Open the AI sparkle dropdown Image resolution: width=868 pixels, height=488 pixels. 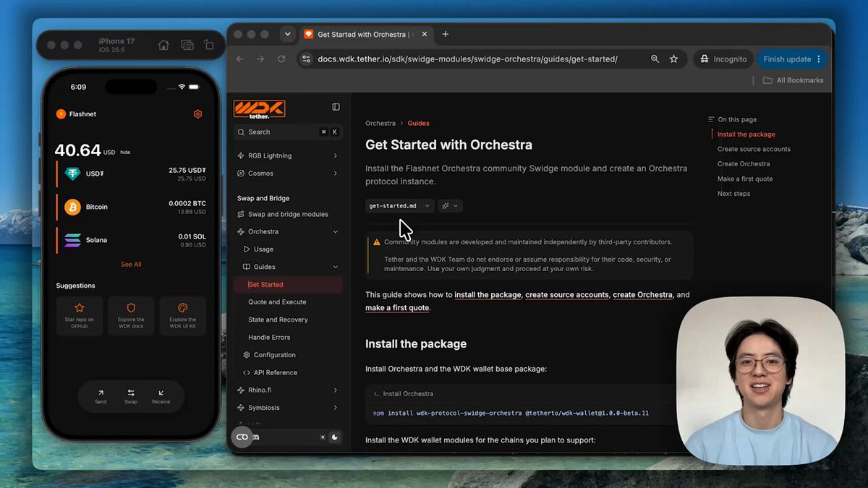450,206
